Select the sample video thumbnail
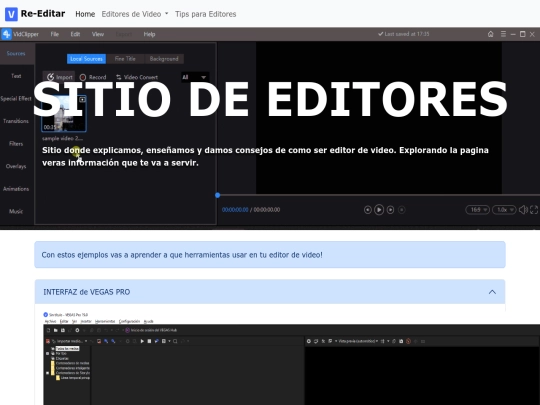This screenshot has width=540, height=405. (x=64, y=114)
